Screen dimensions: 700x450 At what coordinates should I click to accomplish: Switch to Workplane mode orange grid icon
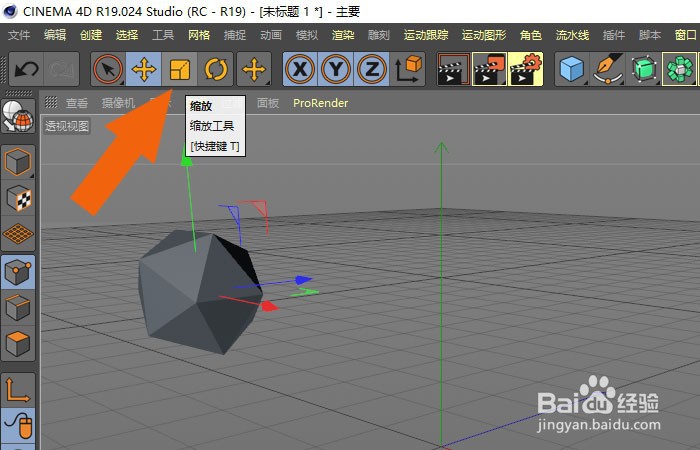pos(18,233)
